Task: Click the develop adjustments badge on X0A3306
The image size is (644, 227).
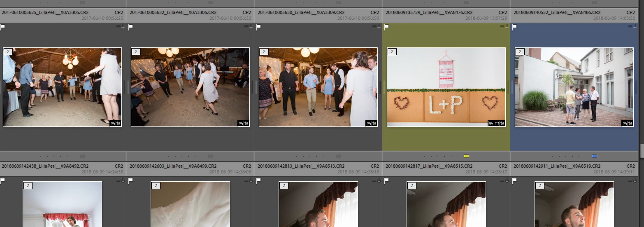Action: coord(246,123)
